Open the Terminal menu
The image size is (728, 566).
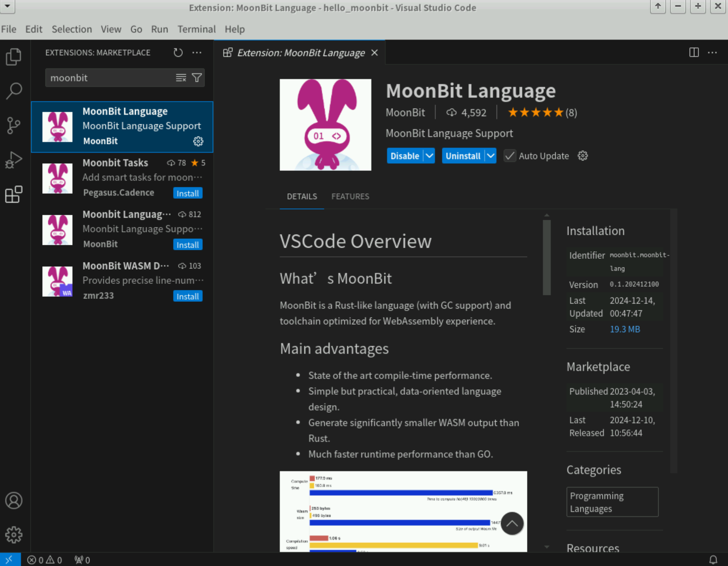(x=196, y=29)
